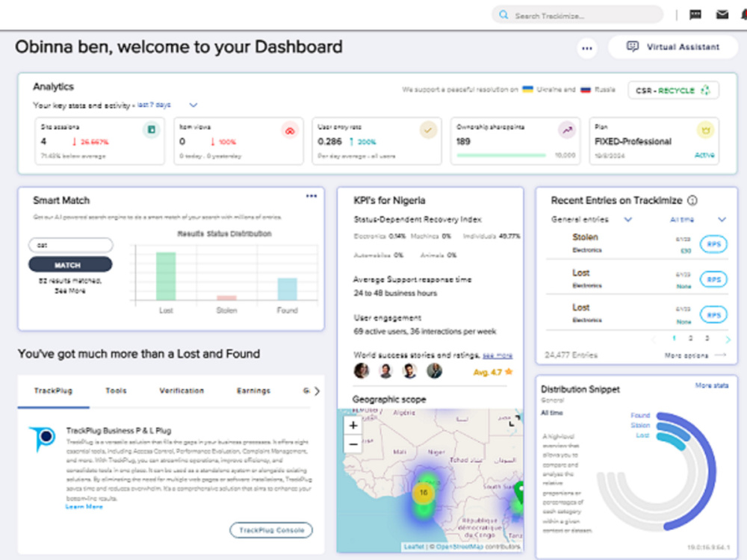Open See More matched results link

(x=70, y=291)
